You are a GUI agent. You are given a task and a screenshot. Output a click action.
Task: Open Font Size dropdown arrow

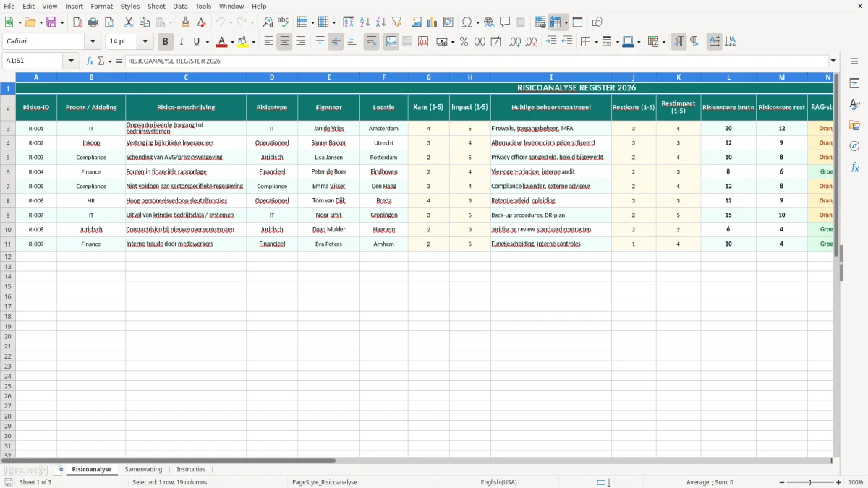145,42
